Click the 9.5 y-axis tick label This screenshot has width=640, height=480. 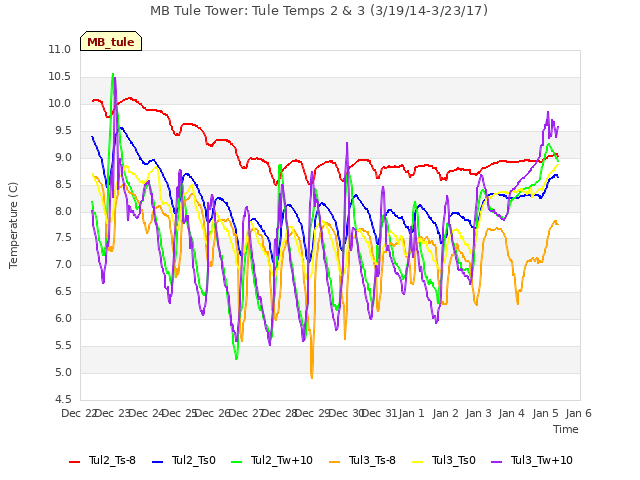(x=63, y=130)
